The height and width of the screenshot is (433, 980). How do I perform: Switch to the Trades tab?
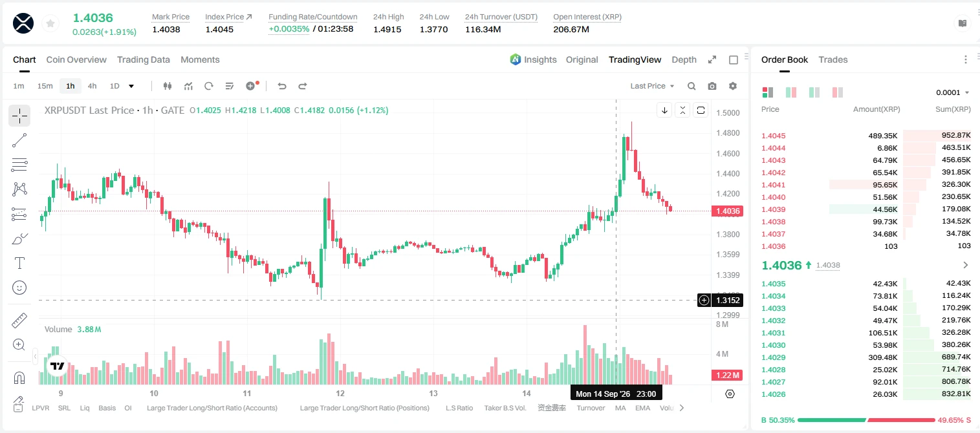coord(833,59)
